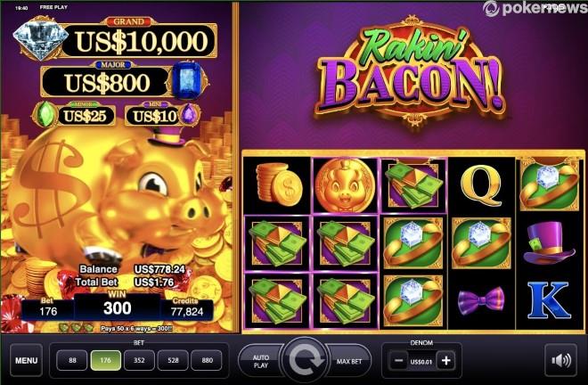Select the 176 bet option
Image resolution: width=588 pixels, height=385 pixels.
coord(106,360)
